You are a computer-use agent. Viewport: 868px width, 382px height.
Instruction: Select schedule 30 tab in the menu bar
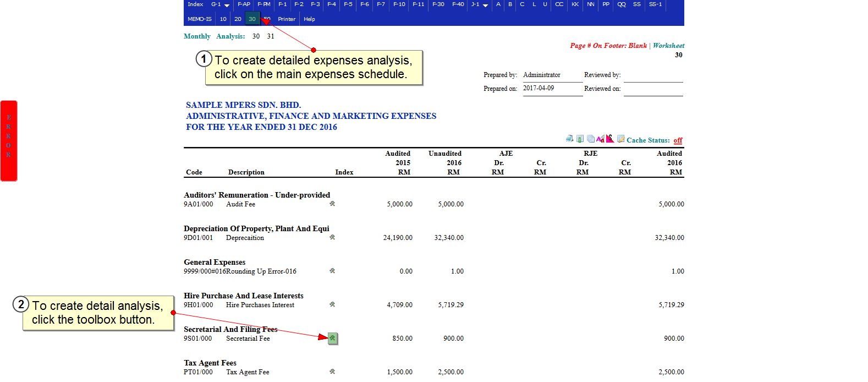coord(252,19)
